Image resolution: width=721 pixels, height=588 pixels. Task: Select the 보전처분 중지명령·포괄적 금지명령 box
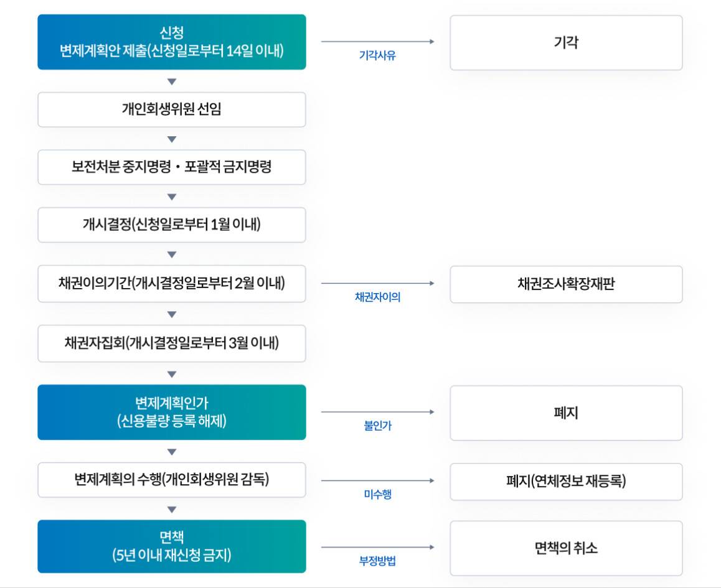click(172, 167)
